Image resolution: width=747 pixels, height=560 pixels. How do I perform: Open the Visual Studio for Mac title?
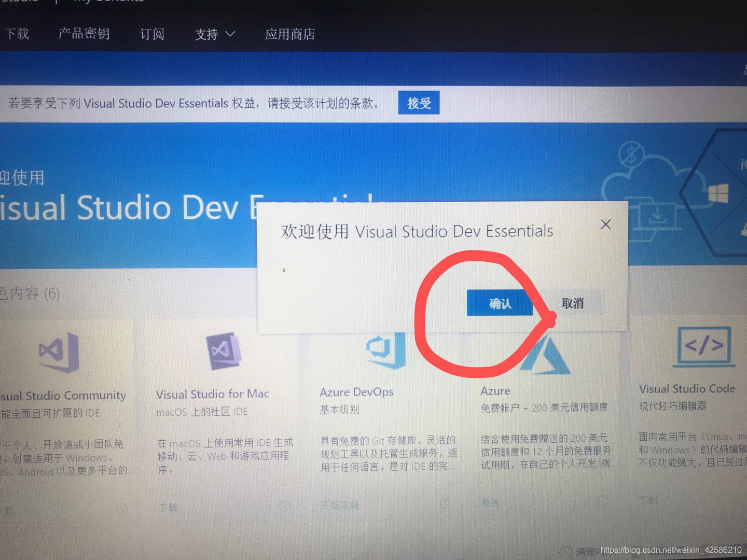tap(212, 394)
